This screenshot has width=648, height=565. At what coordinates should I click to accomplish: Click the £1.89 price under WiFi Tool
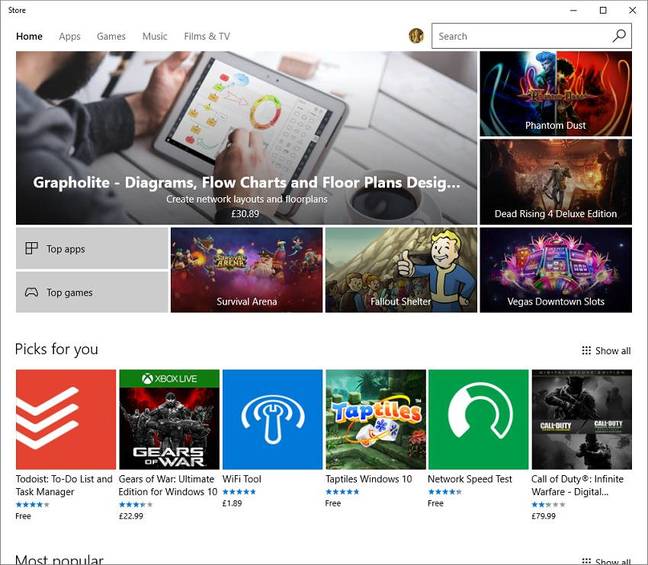tap(232, 503)
